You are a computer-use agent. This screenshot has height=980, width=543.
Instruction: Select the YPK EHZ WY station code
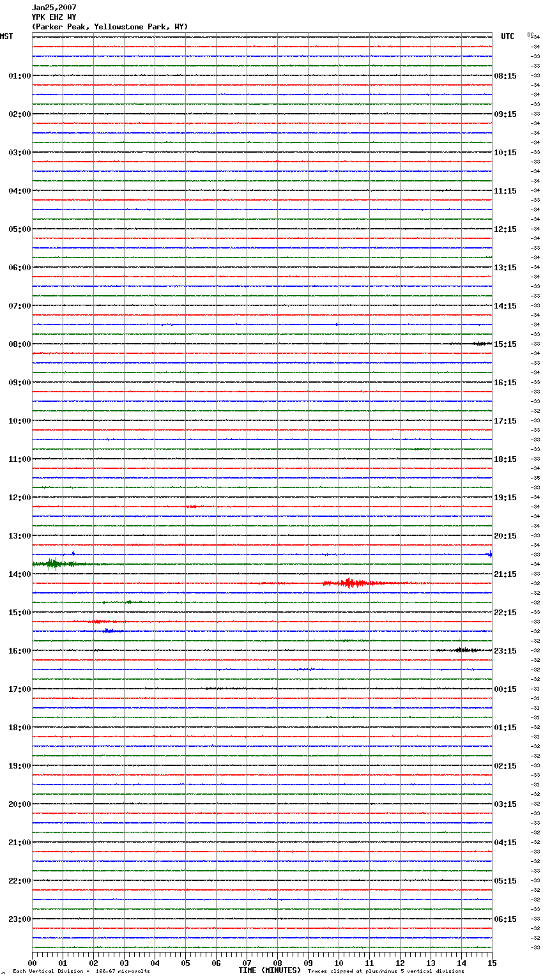coord(54,17)
